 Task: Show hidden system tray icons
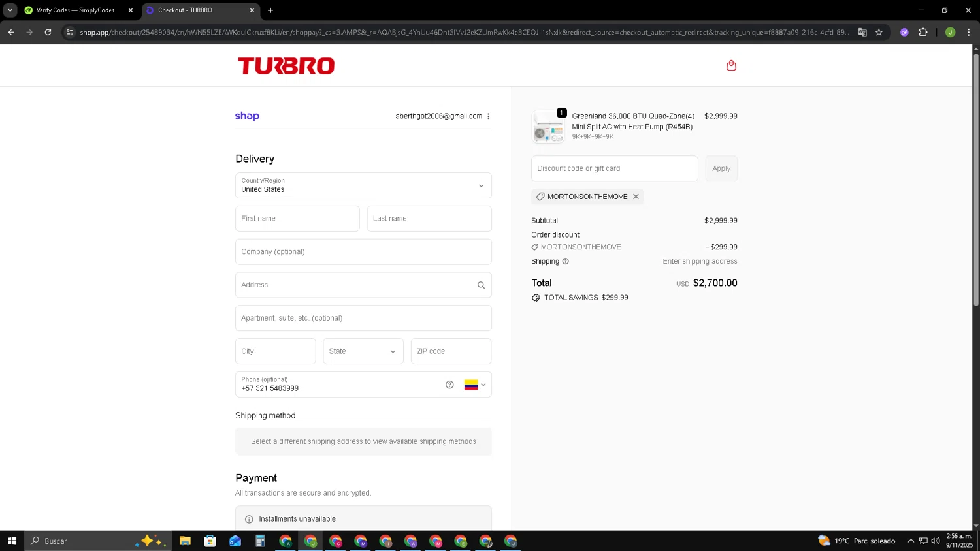(911, 541)
